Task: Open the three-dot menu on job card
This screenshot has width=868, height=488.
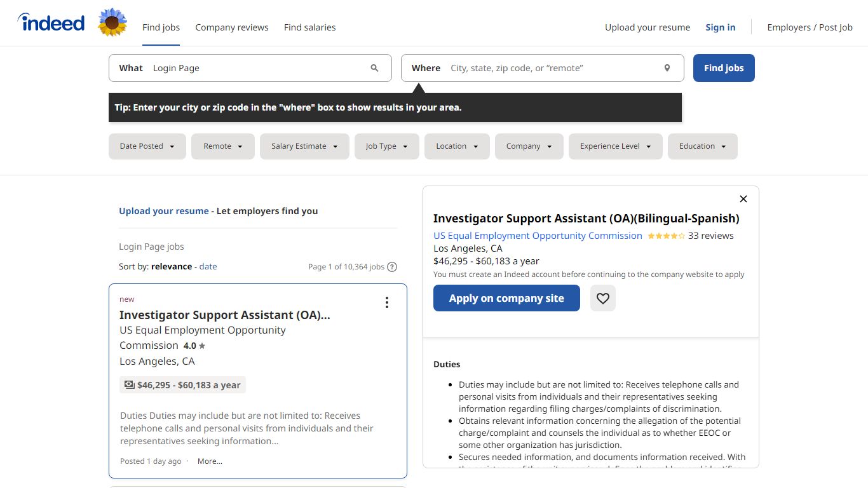Action: coord(386,302)
